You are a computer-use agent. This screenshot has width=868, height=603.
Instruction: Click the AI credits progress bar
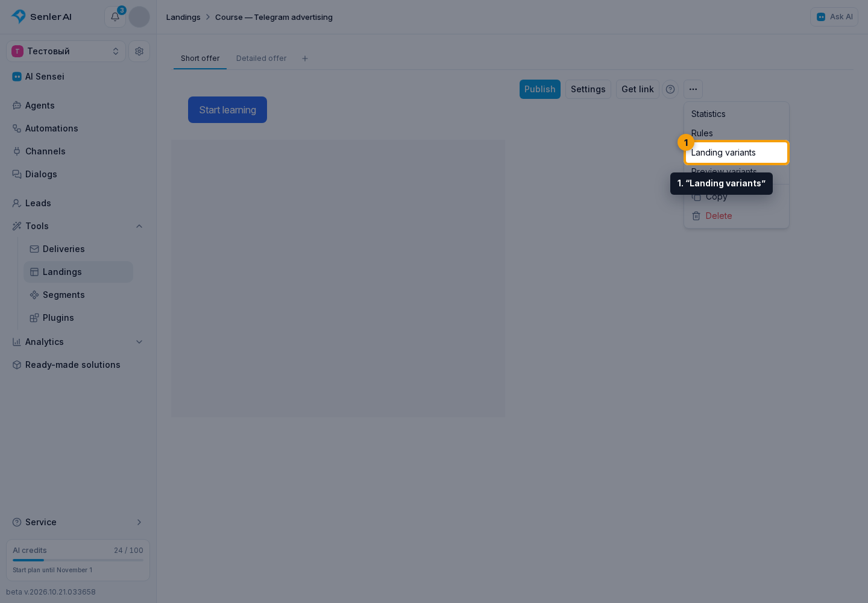tap(78, 560)
